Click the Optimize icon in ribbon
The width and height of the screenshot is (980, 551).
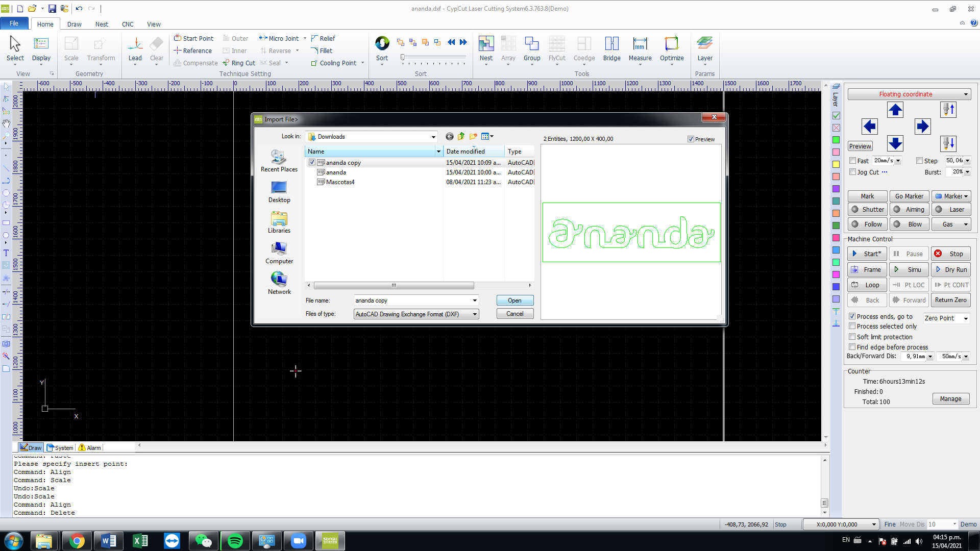pyautogui.click(x=671, y=44)
